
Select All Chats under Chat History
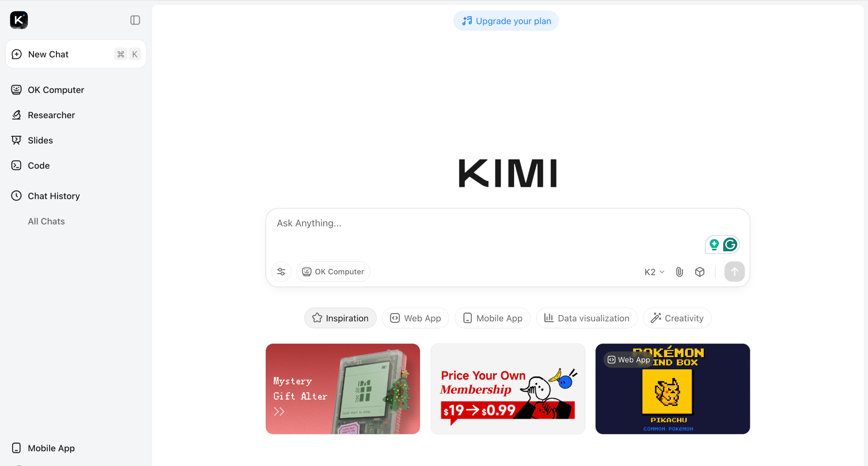click(46, 221)
